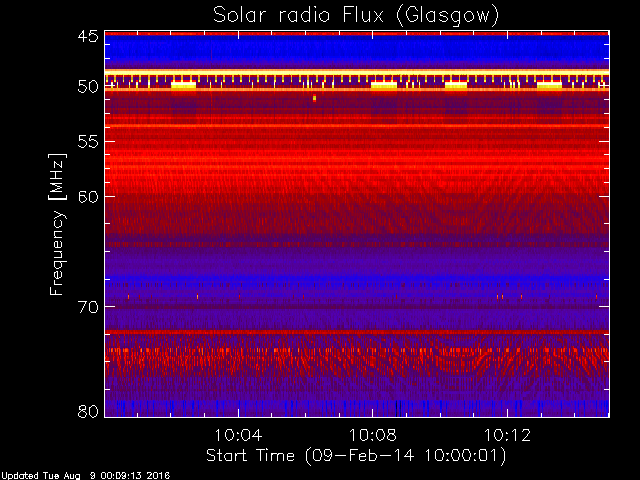The width and height of the screenshot is (640, 480).
Task: Click the 80 frequency tick label
Action: pyautogui.click(x=89, y=411)
